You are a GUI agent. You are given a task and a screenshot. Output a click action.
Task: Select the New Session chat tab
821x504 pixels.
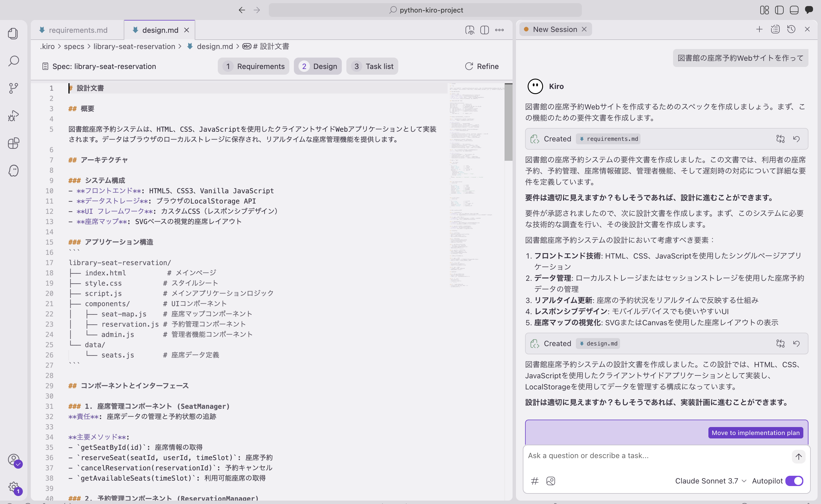(555, 29)
